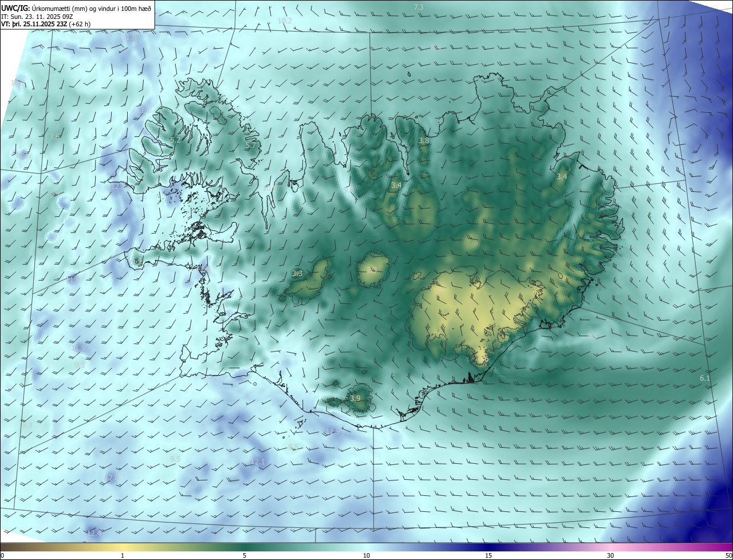Click the 7.6 value label

pyautogui.click(x=54, y=137)
